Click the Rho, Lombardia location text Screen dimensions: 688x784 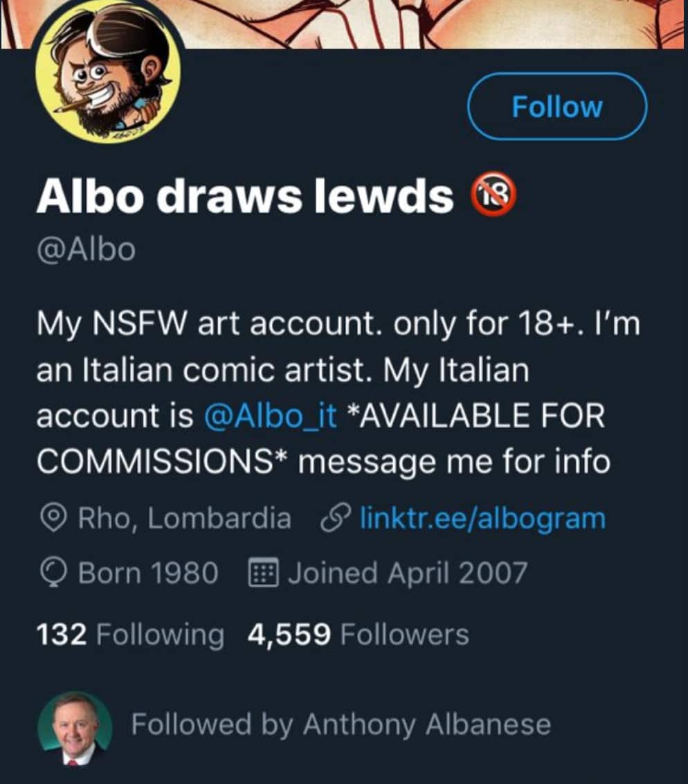[x=184, y=518]
